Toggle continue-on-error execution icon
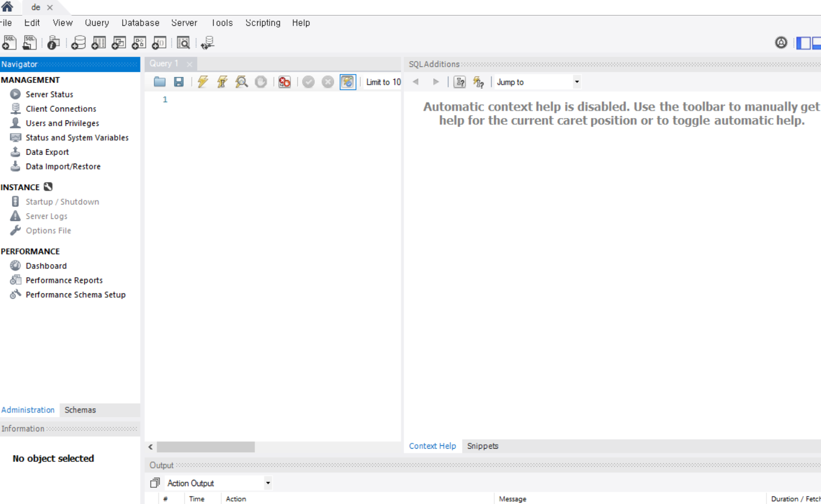Image resolution: width=821 pixels, height=504 pixels. click(x=285, y=82)
